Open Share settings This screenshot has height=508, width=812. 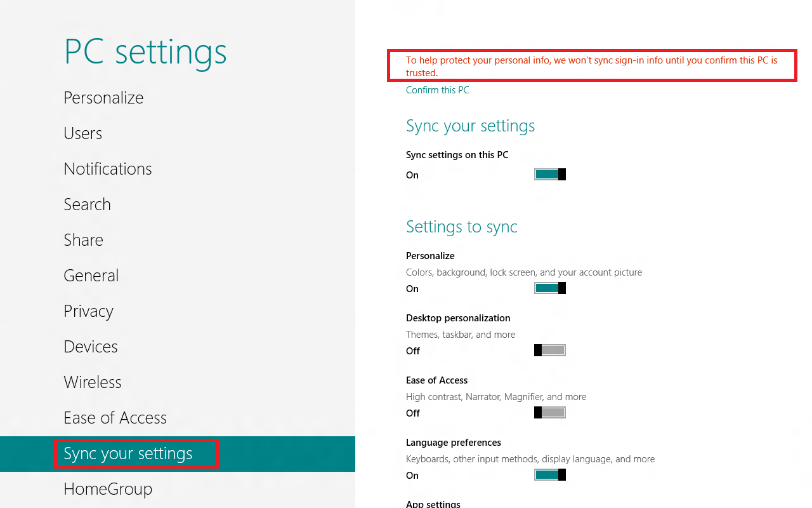[x=84, y=240]
